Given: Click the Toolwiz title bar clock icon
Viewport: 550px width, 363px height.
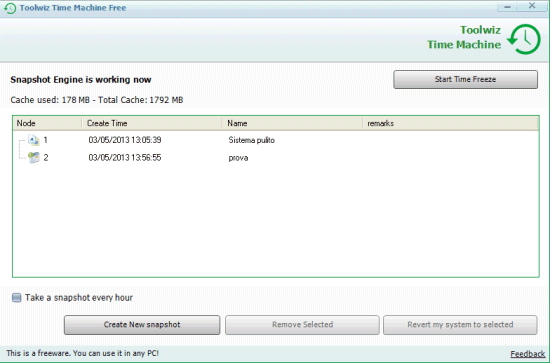Looking at the screenshot, I should click(10, 8).
